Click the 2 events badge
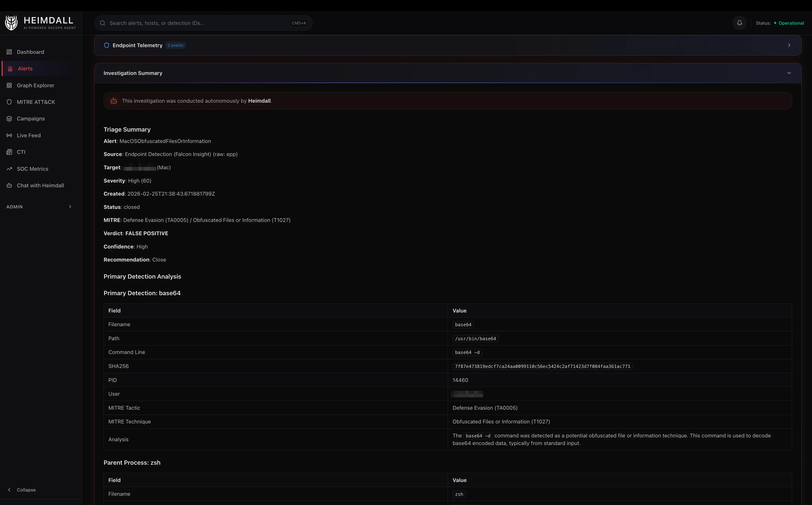The width and height of the screenshot is (812, 505). pos(175,45)
